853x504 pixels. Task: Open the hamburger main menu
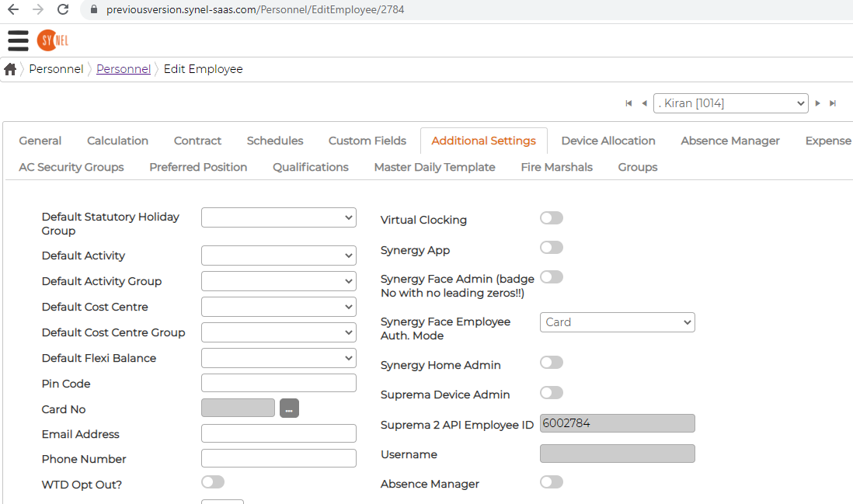(x=18, y=41)
